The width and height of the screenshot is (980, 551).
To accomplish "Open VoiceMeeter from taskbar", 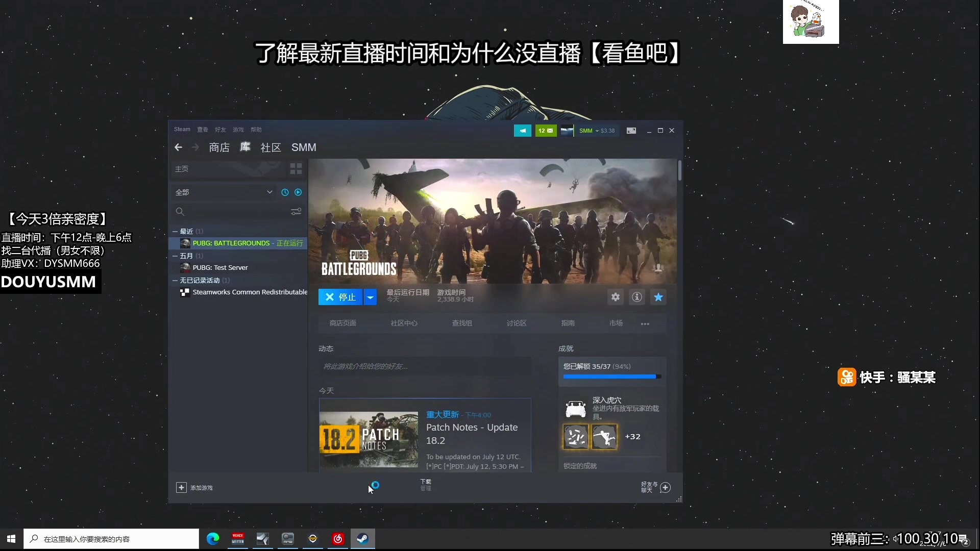I will (238, 539).
